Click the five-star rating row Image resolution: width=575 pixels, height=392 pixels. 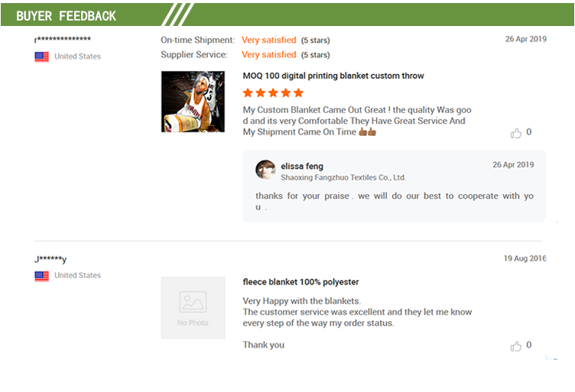[x=273, y=92]
